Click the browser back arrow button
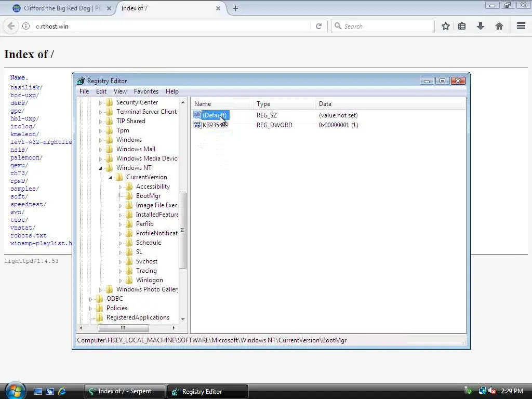532x399 pixels. point(11,26)
